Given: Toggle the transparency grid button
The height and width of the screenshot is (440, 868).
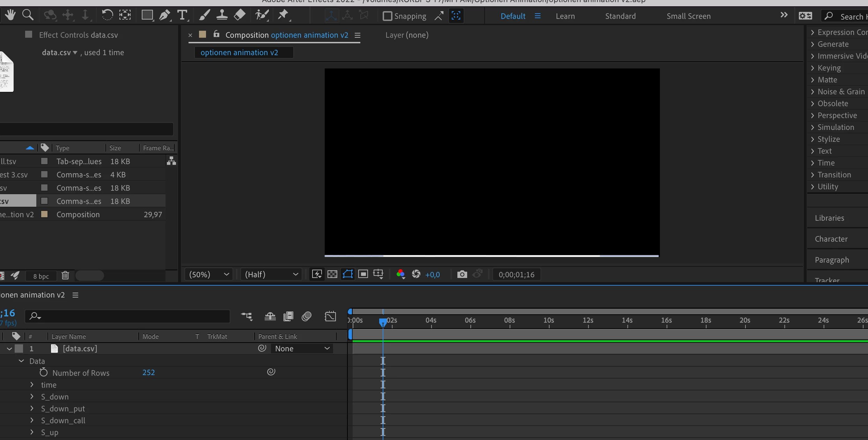Looking at the screenshot, I should click(x=332, y=274).
